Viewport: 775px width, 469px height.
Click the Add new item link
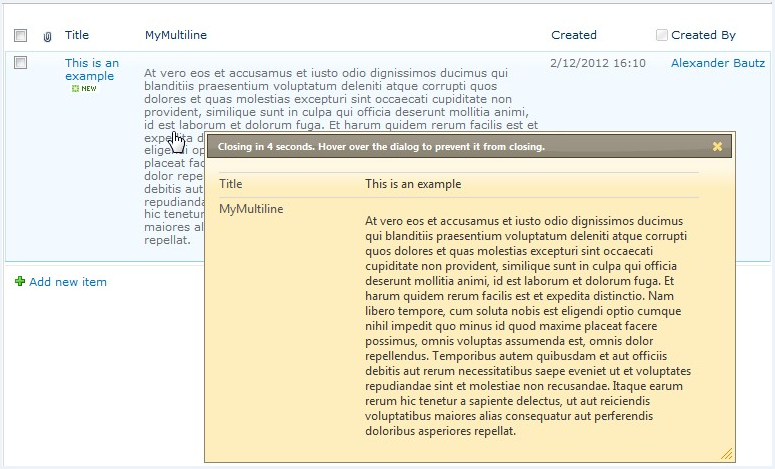click(67, 282)
